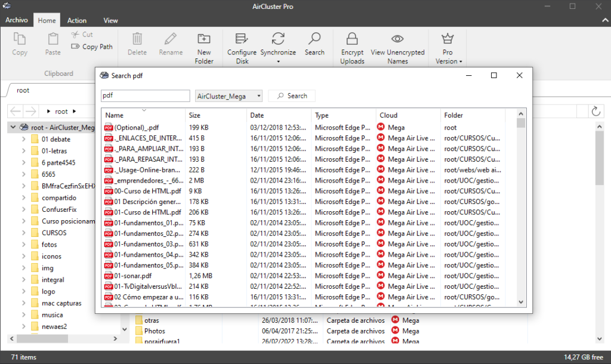
Task: Click folder icon of otras in main window
Action: click(x=138, y=320)
